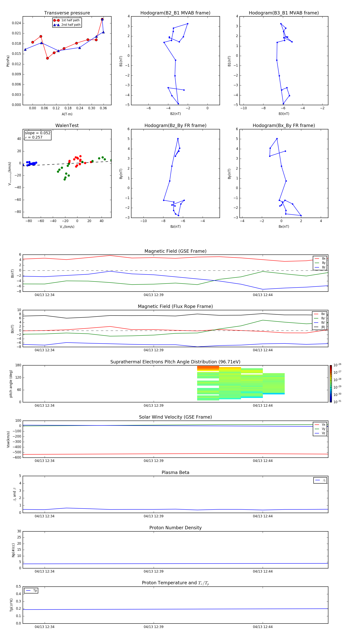Click the 'A(T·m)' x-axis label
This screenshot has height=644, width=351.
tap(67, 114)
